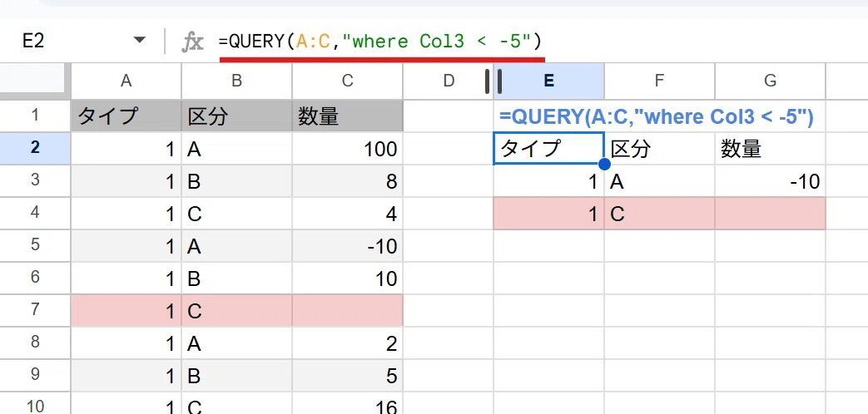Select column F header
The width and height of the screenshot is (868, 414).
(659, 81)
